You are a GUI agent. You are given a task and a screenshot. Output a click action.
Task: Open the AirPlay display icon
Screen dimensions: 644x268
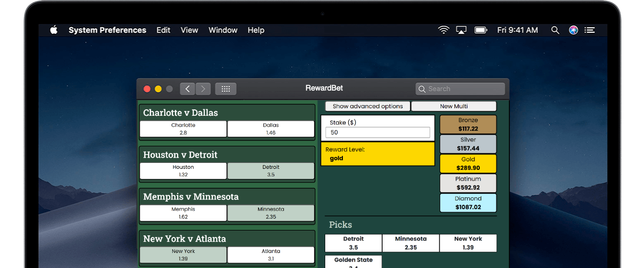tap(462, 30)
